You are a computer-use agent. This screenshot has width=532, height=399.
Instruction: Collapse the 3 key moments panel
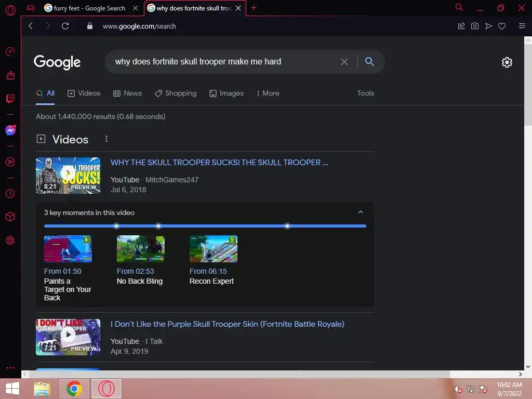[x=361, y=212]
